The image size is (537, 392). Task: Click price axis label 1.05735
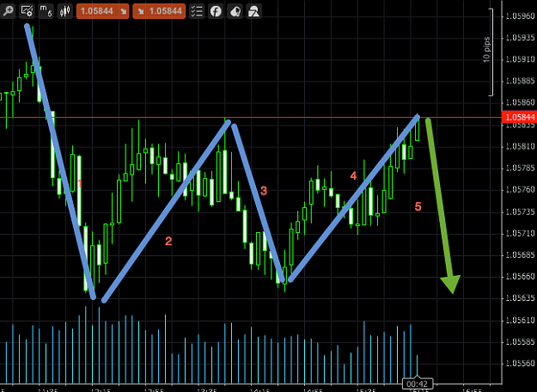click(x=520, y=211)
